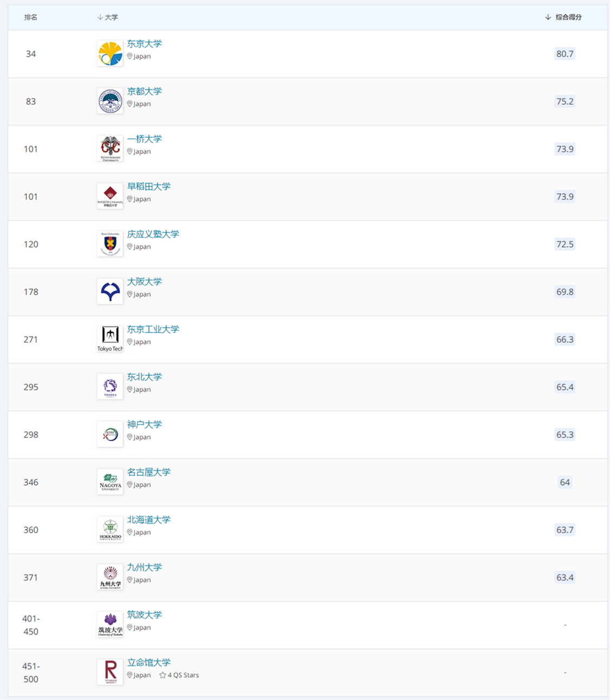The image size is (610, 700).
Task: Sort by 综合得分 column arrow
Action: (548, 17)
